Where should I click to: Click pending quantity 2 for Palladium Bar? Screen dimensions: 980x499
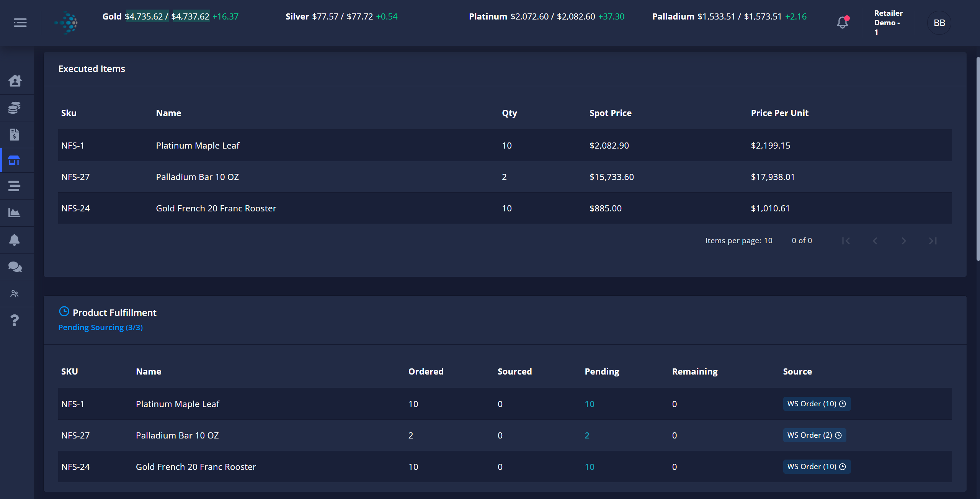(x=587, y=435)
